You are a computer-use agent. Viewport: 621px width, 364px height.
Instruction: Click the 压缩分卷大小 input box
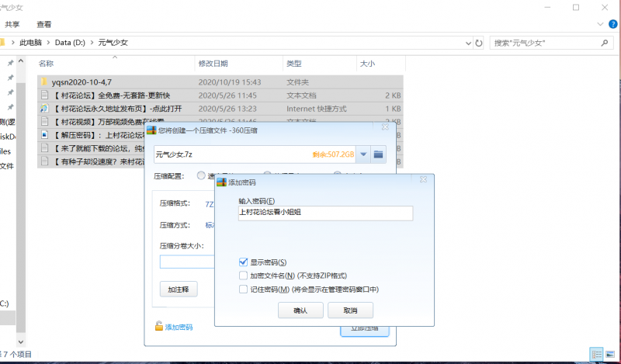(x=187, y=262)
